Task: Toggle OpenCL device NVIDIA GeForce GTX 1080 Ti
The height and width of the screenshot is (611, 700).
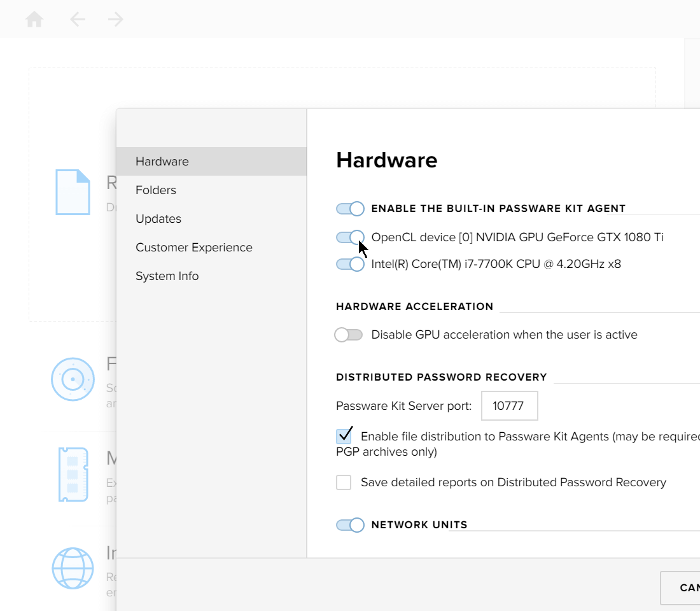Action: (350, 237)
